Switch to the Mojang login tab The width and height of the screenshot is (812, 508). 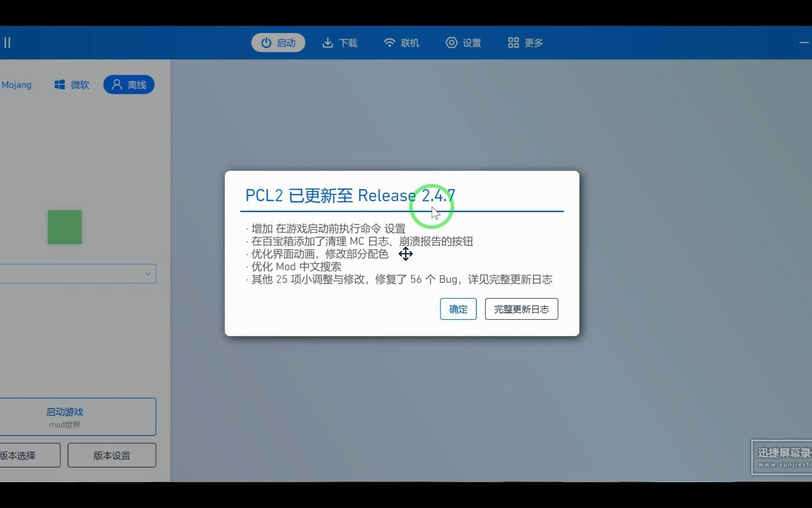click(17, 85)
